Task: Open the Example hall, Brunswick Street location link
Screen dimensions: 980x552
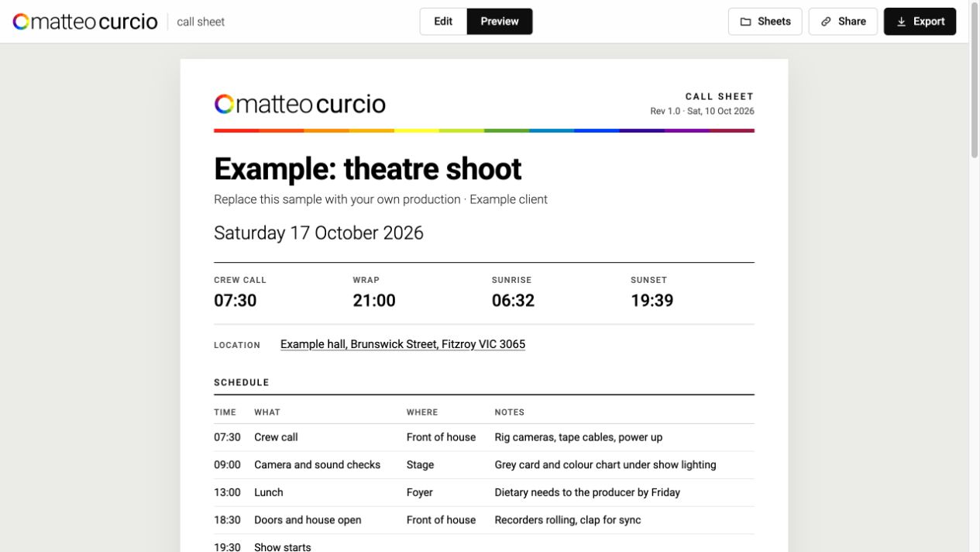Action: point(403,344)
